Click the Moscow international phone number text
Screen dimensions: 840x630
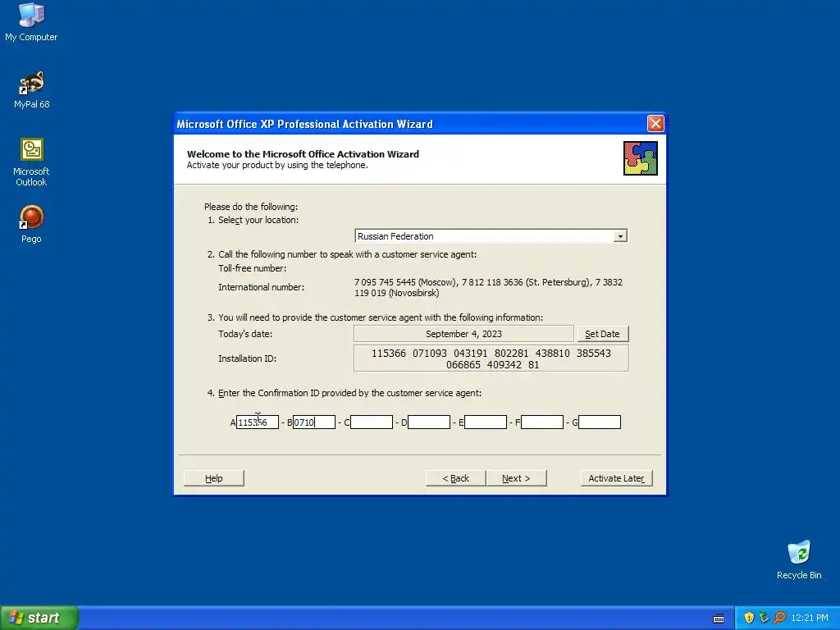coord(405,282)
